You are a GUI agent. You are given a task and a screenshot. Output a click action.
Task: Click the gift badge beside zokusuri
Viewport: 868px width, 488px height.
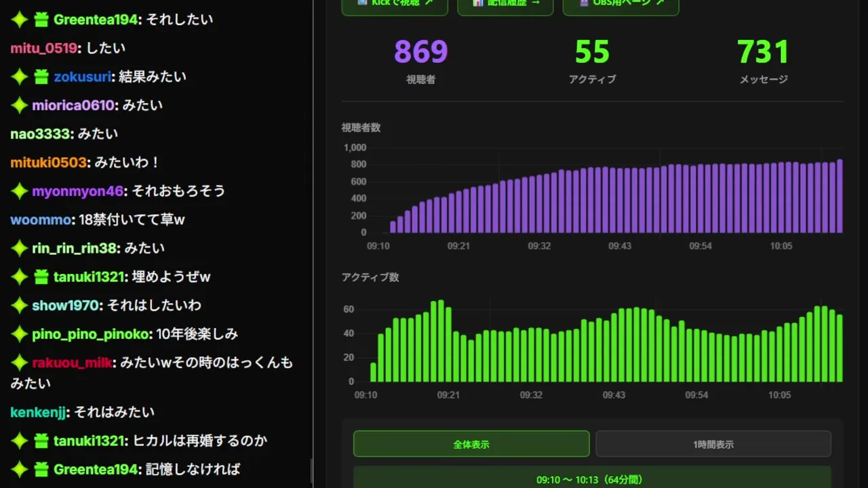(x=41, y=77)
